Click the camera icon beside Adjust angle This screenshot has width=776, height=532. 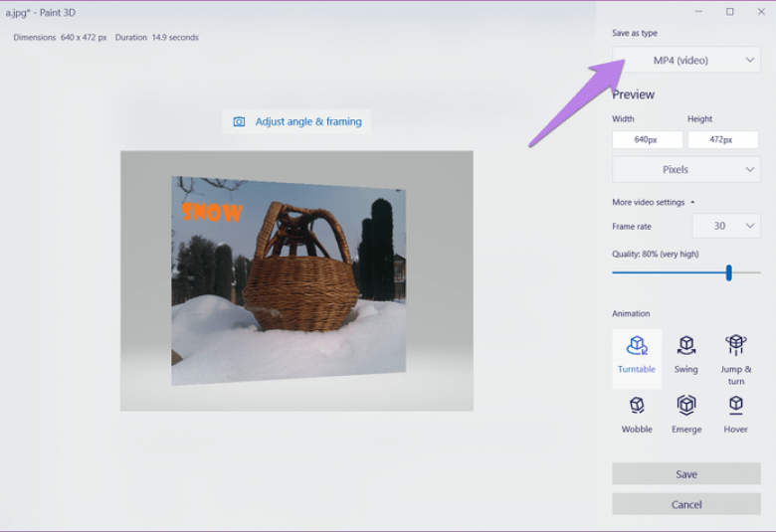coord(239,121)
